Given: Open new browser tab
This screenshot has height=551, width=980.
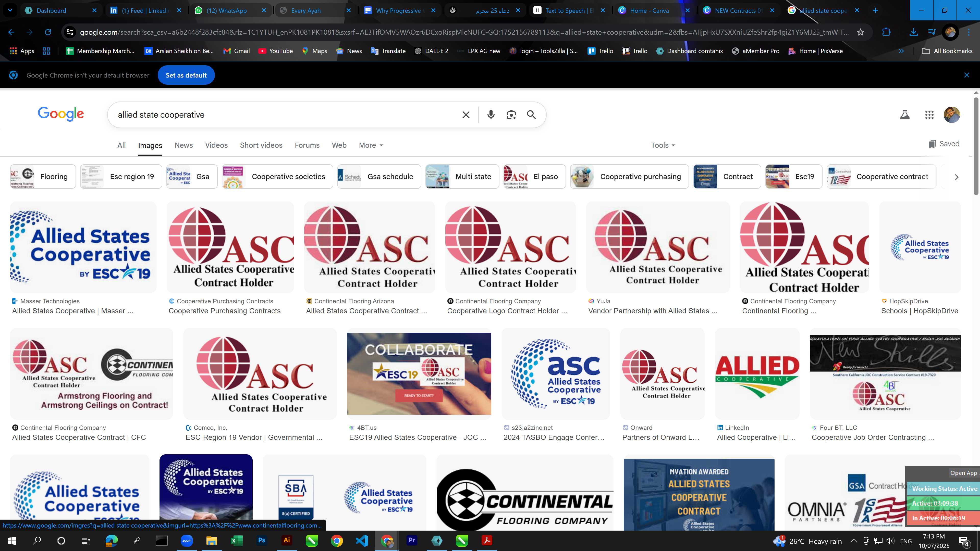Looking at the screenshot, I should pos(875,10).
